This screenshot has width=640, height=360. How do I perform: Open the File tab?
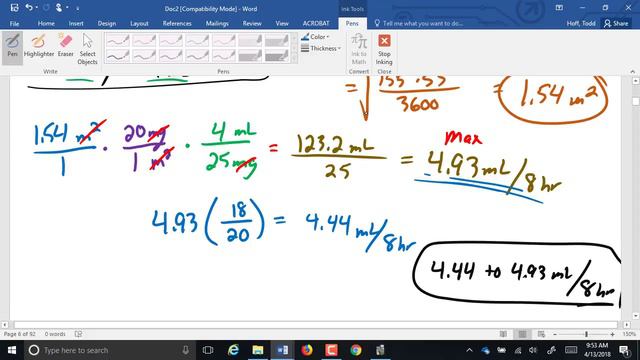14,24
